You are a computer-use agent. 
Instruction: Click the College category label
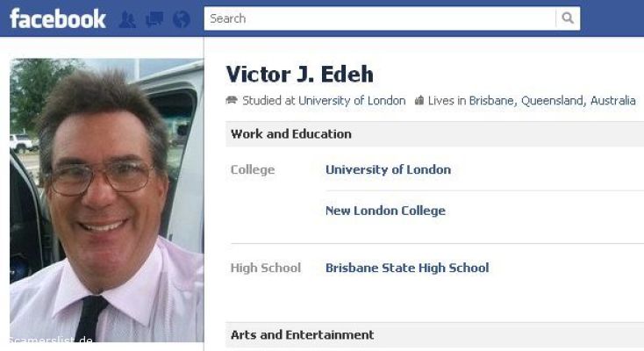pos(253,169)
